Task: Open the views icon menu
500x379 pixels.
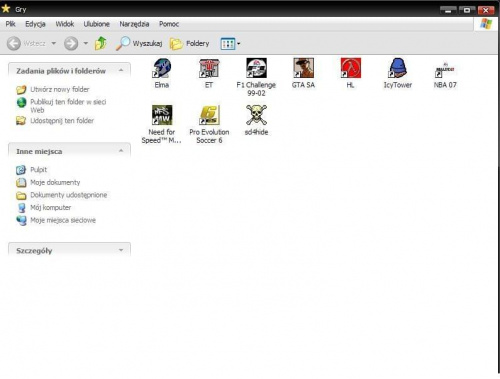Action: 230,44
